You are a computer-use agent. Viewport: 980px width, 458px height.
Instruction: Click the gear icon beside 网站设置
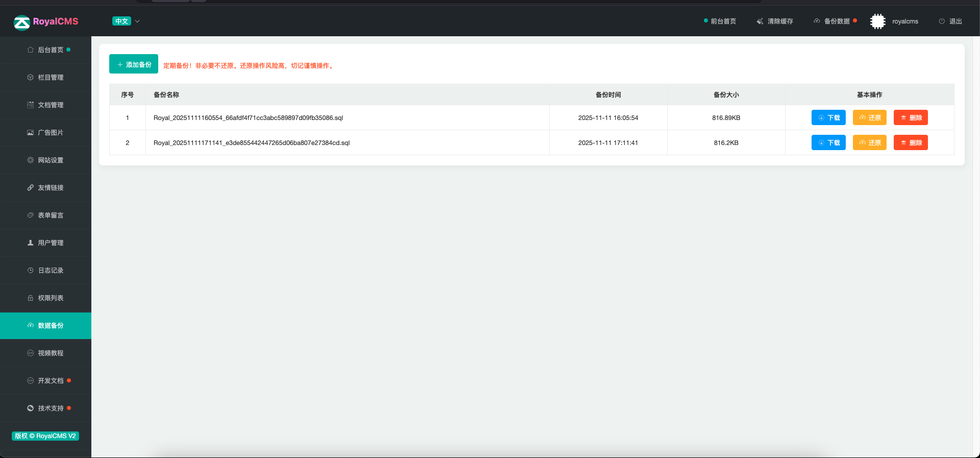pyautogui.click(x=30, y=160)
